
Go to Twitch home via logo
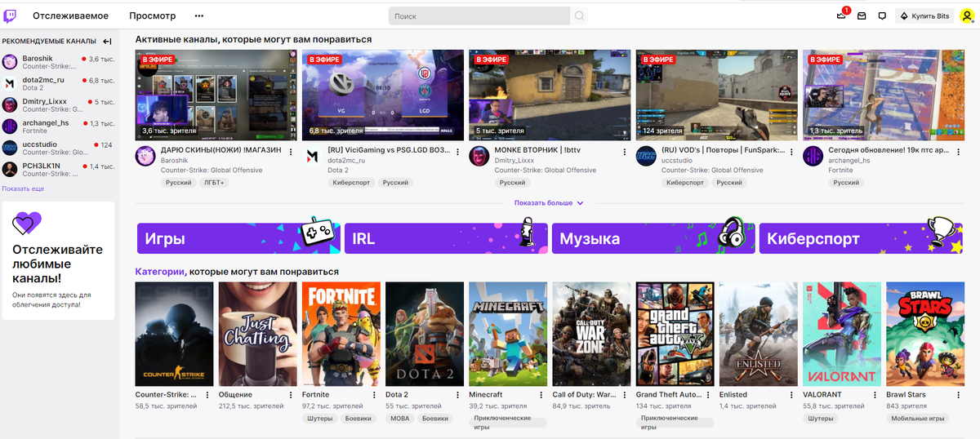[11, 16]
